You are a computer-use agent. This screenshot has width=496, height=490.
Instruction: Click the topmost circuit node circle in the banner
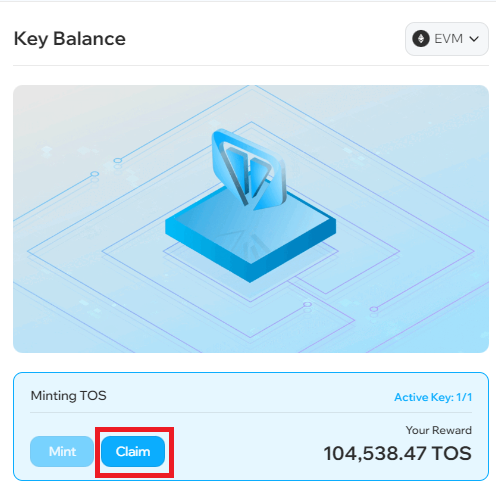[x=118, y=161]
